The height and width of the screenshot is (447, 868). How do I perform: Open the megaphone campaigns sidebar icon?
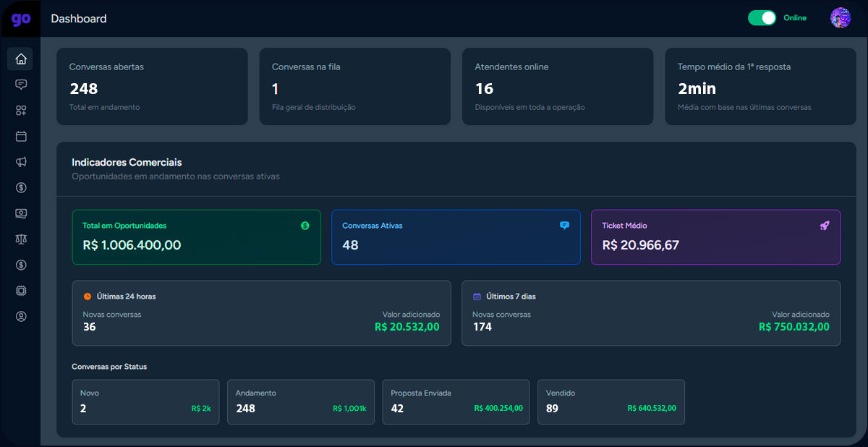(21, 162)
